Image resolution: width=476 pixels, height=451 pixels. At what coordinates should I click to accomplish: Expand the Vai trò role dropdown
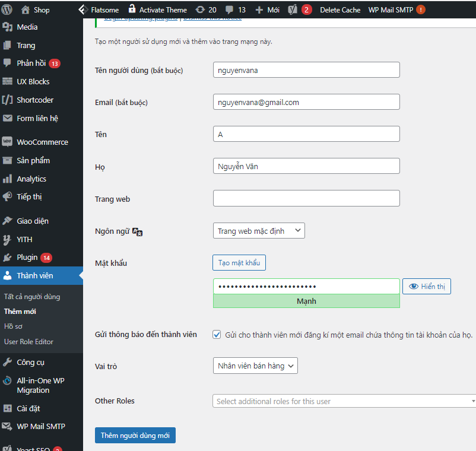(255, 366)
